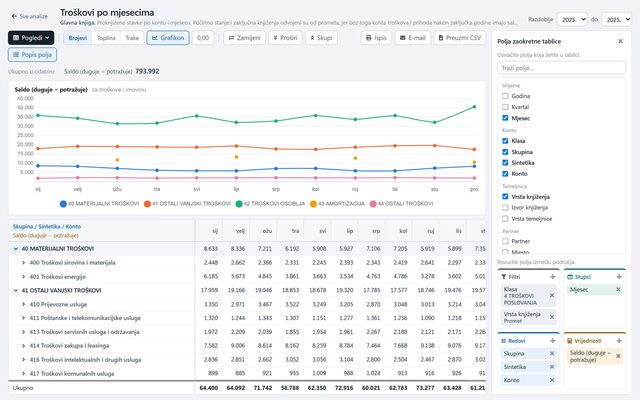
Task: Open the Pogledi dropdown
Action: point(31,38)
